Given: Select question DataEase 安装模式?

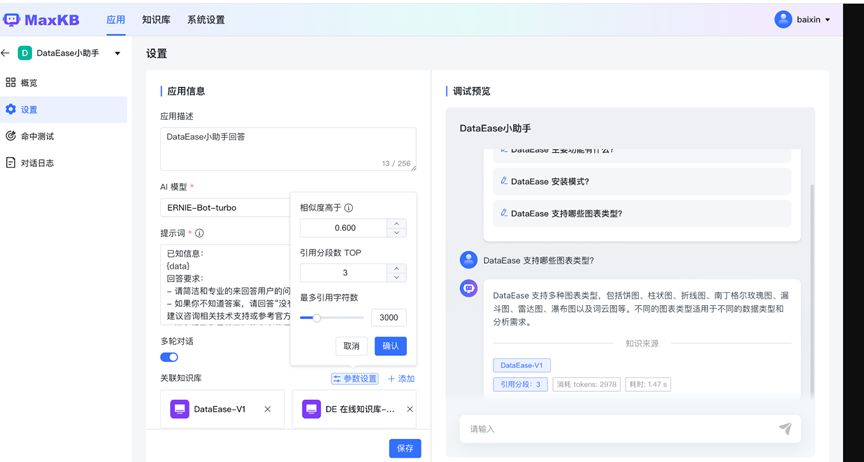Looking at the screenshot, I should point(642,181).
